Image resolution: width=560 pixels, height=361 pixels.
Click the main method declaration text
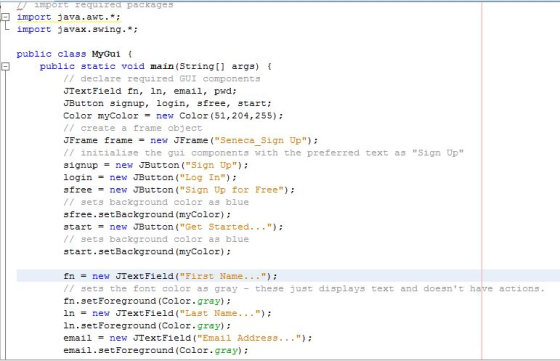pos(155,66)
